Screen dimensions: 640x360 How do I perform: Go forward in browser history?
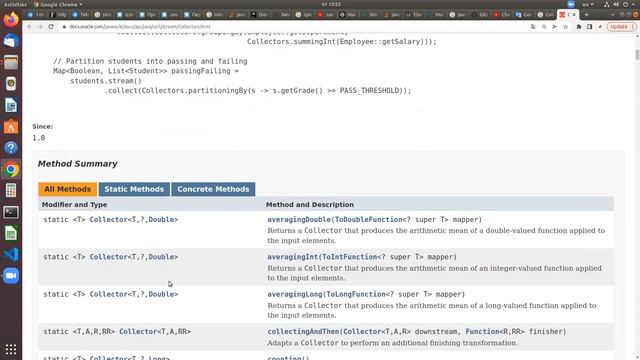pyautogui.click(x=40, y=27)
